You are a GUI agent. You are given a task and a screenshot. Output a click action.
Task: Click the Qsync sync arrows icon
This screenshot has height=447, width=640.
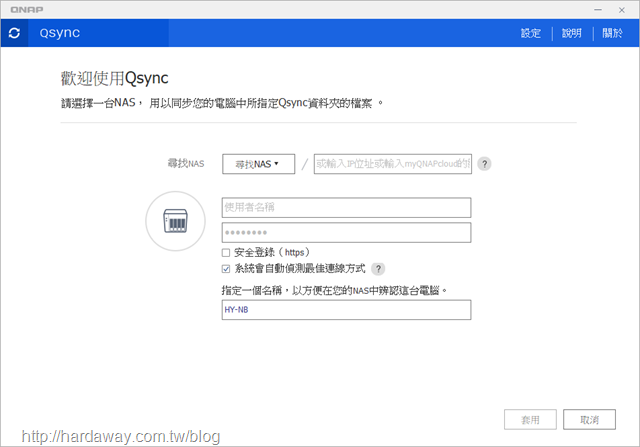(x=14, y=33)
